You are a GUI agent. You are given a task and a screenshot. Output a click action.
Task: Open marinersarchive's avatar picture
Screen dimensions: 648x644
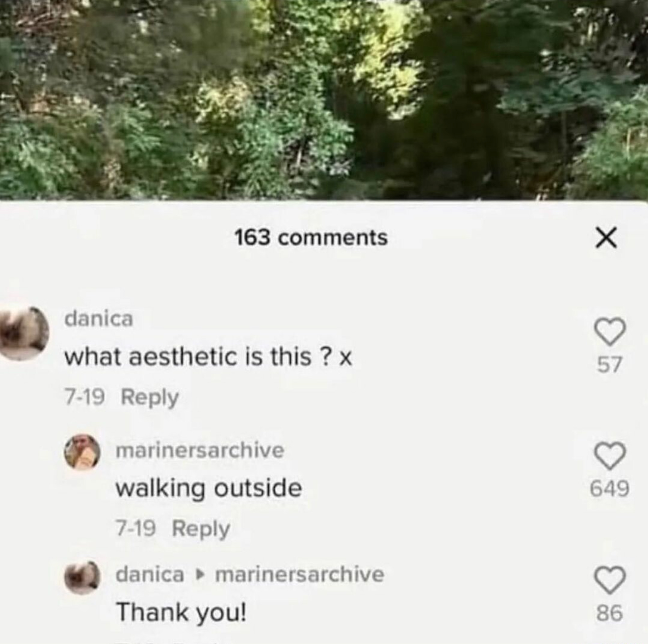click(x=82, y=452)
